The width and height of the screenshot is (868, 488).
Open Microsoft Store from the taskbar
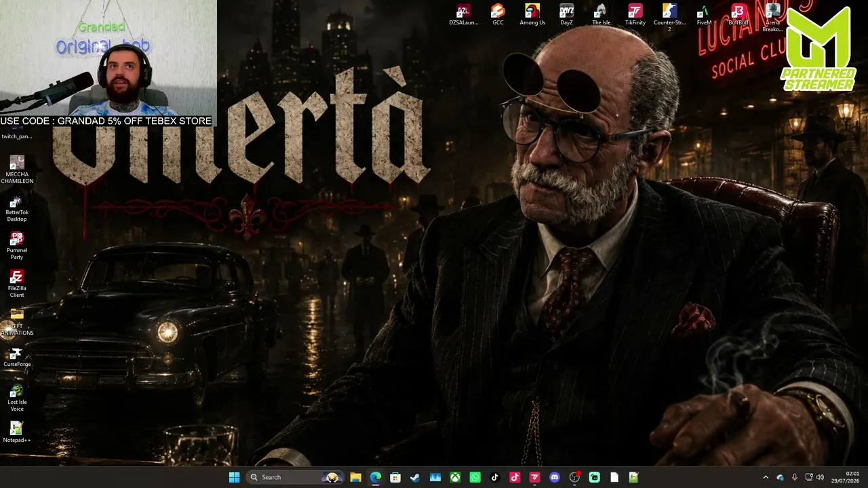[395, 477]
